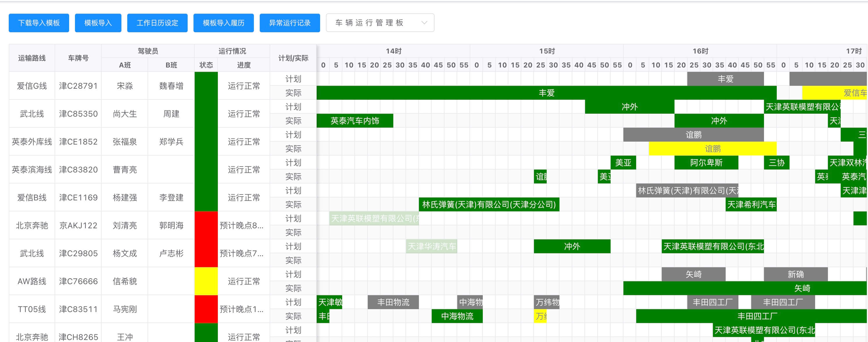Click the yellow 爱信车 actual bar

point(834,93)
